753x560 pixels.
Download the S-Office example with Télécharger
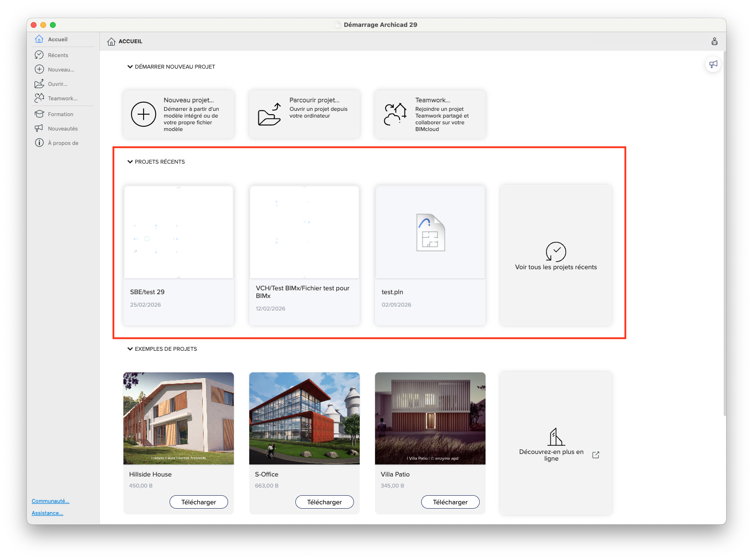click(325, 502)
